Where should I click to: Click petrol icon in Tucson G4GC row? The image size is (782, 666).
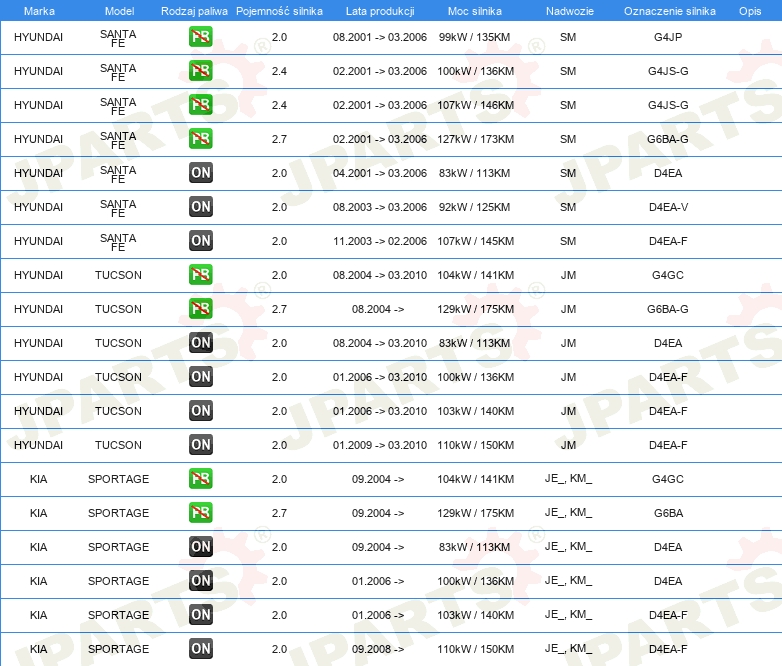(x=200, y=274)
